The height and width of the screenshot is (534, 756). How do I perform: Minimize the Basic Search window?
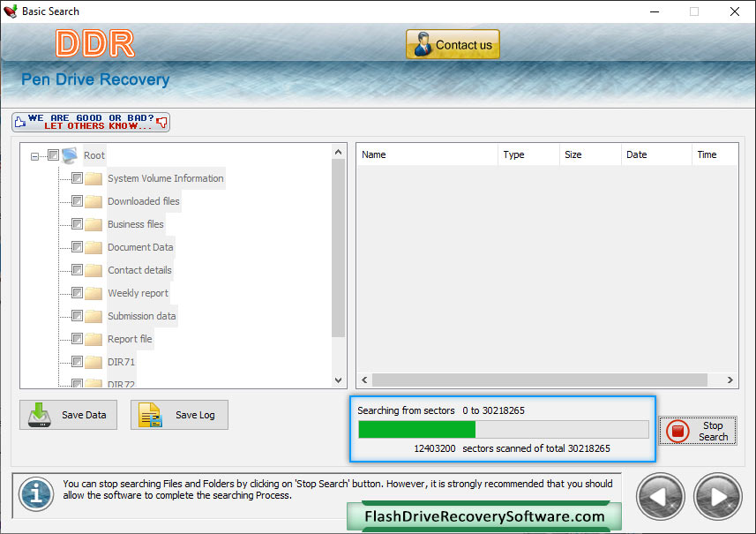[655, 11]
